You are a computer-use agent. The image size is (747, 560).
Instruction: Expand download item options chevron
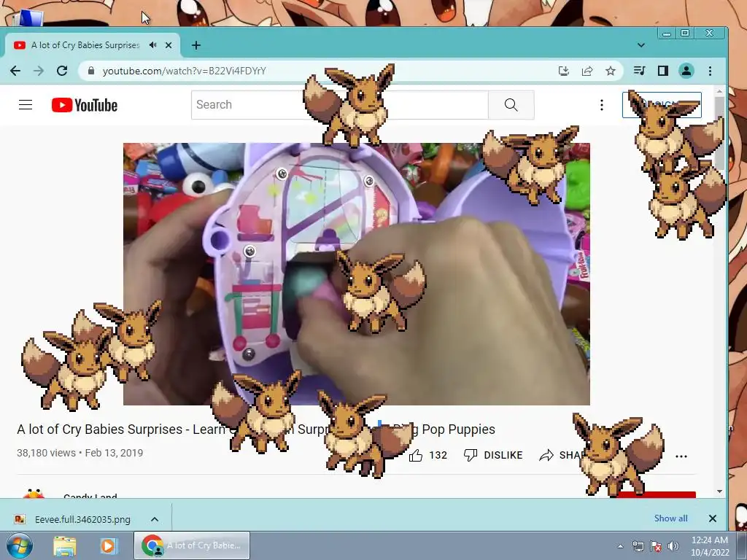tap(155, 519)
